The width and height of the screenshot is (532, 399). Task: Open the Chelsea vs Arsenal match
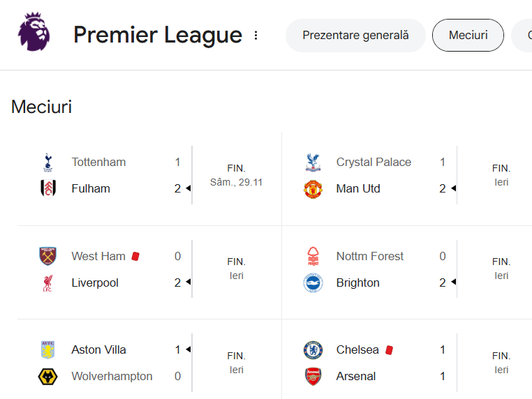click(x=412, y=363)
